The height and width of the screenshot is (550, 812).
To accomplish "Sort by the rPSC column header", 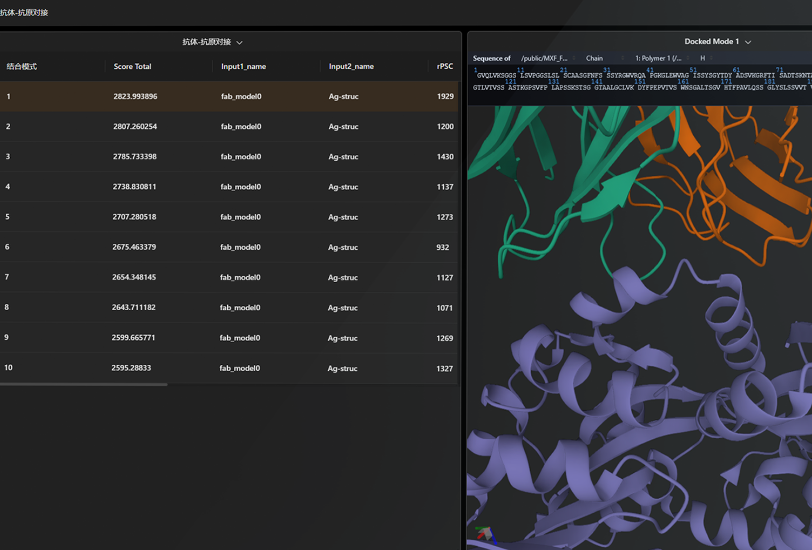I will point(445,66).
